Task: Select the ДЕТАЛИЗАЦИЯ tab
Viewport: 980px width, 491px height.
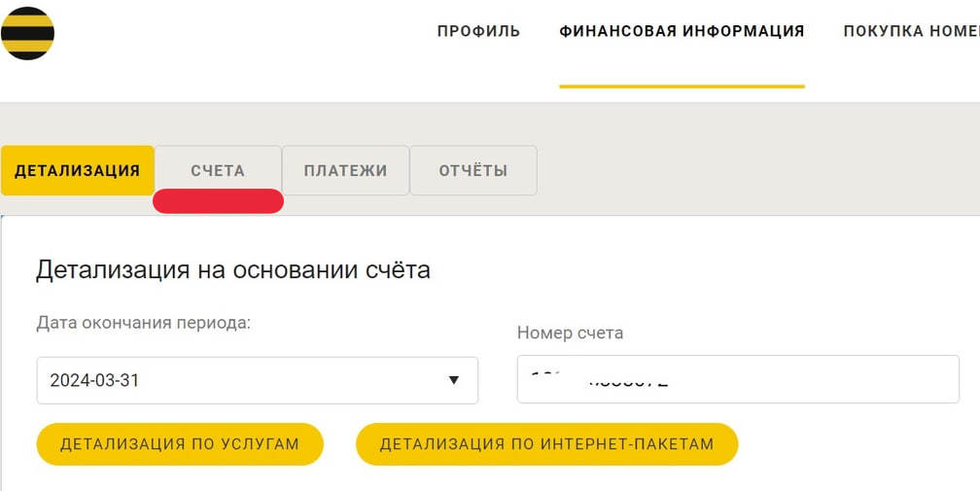Action: pos(78,171)
